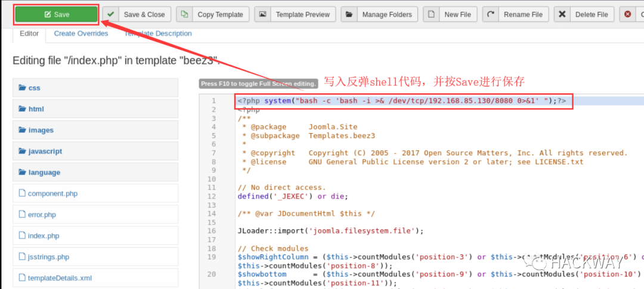This screenshot has width=644, height=289.
Task: Click the defined('_JEXEC') or die line
Action: (x=293, y=196)
